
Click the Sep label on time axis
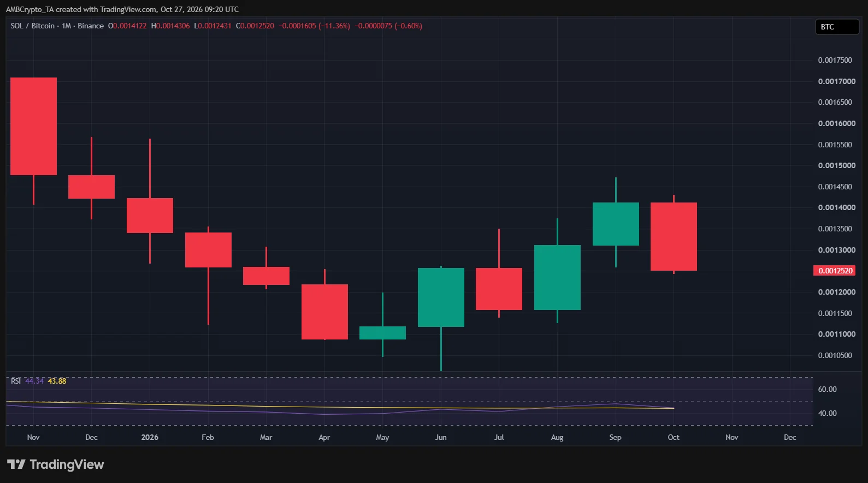615,437
